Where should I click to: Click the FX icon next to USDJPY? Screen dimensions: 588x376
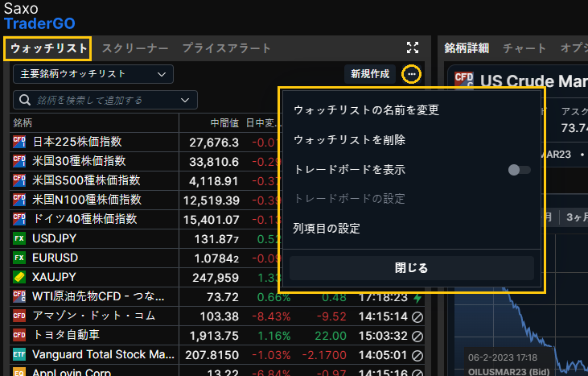click(19, 238)
